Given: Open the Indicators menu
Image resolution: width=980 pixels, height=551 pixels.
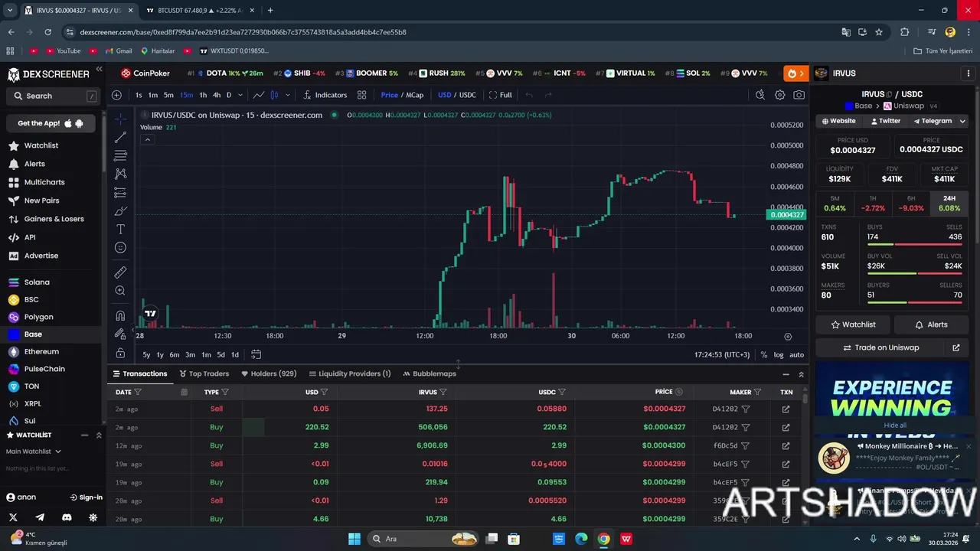Looking at the screenshot, I should pyautogui.click(x=325, y=95).
